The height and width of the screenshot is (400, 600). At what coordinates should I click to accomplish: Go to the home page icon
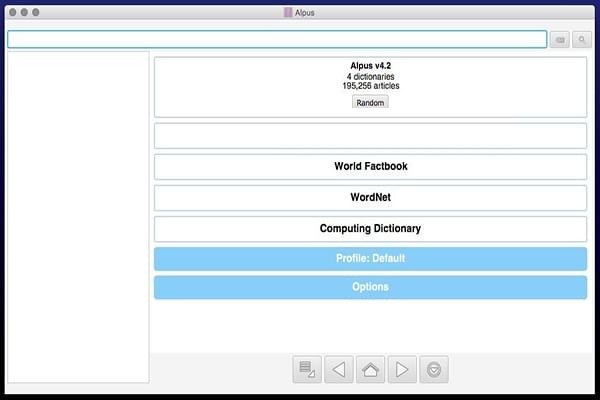pos(370,369)
